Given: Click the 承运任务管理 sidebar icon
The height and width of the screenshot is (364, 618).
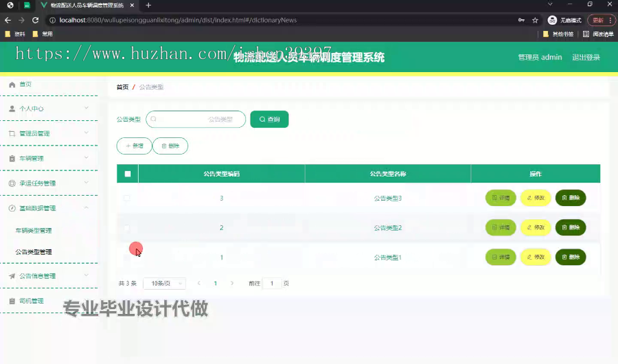Looking at the screenshot, I should click(12, 183).
